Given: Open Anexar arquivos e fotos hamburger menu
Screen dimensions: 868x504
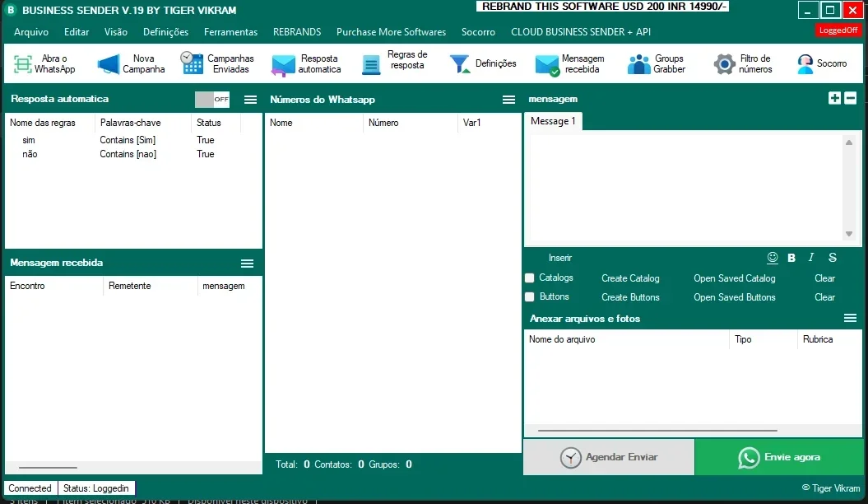Looking at the screenshot, I should [x=850, y=318].
